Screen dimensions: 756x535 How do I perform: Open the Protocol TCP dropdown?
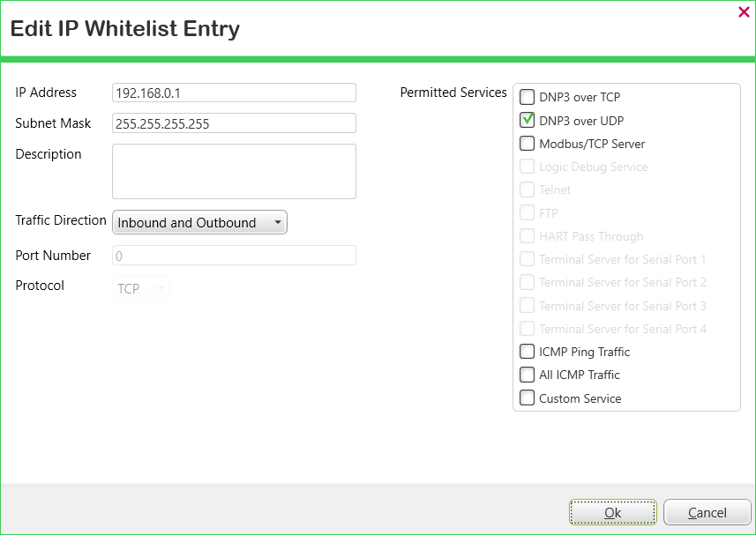tap(141, 288)
